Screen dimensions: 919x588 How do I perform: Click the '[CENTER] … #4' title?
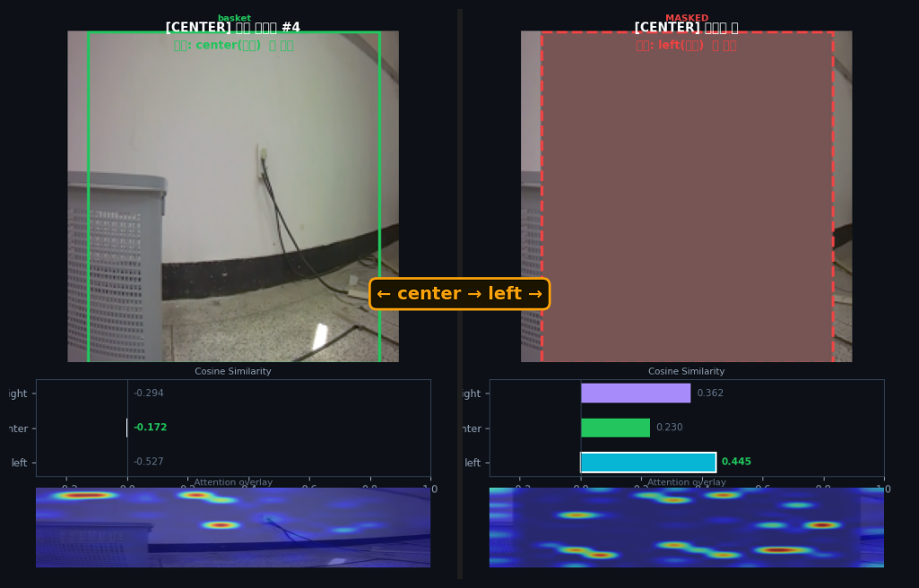pos(233,28)
